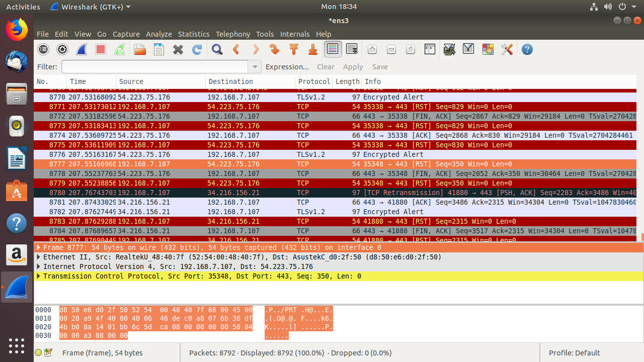
Task: Expand the Ethernet II tree row
Action: (x=38, y=257)
